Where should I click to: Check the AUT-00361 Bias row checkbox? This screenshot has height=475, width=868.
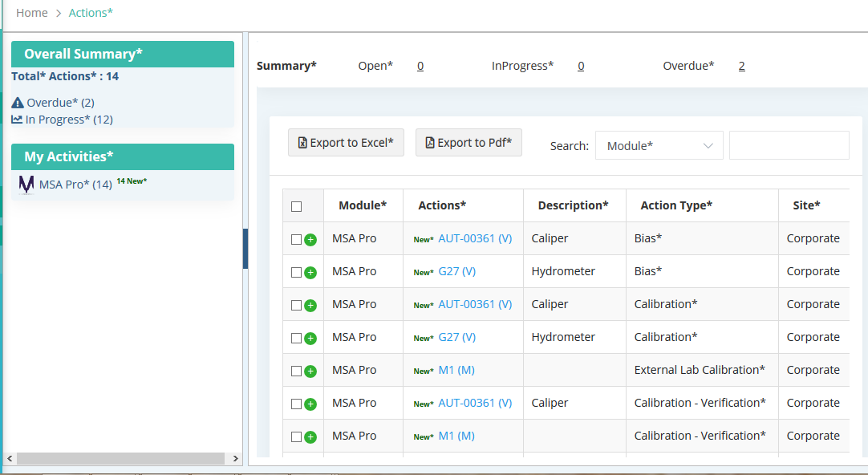pyautogui.click(x=296, y=239)
